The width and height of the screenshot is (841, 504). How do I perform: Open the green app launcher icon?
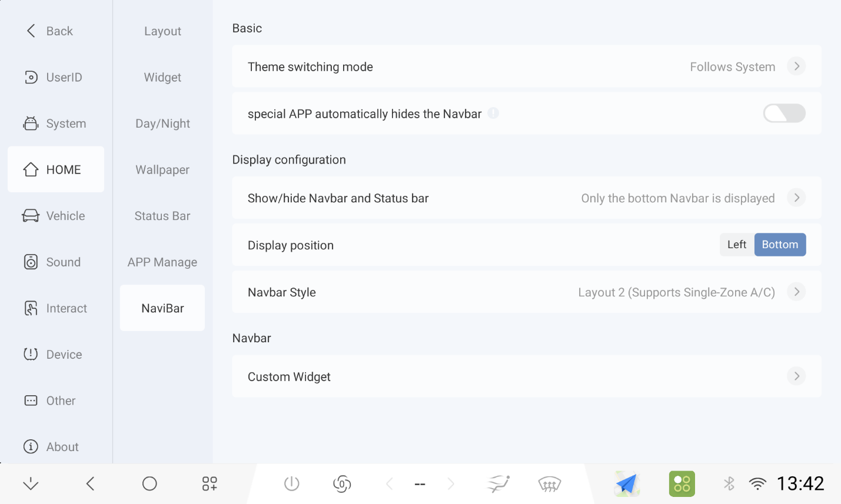click(682, 484)
